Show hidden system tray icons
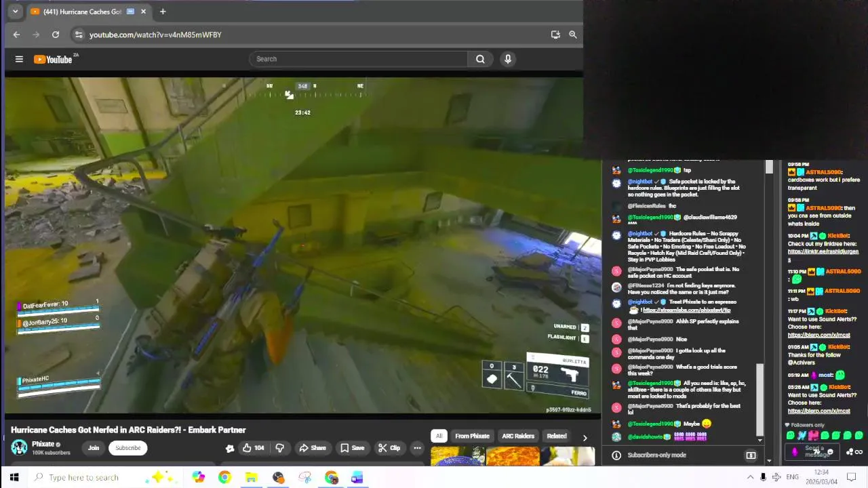 point(749,477)
